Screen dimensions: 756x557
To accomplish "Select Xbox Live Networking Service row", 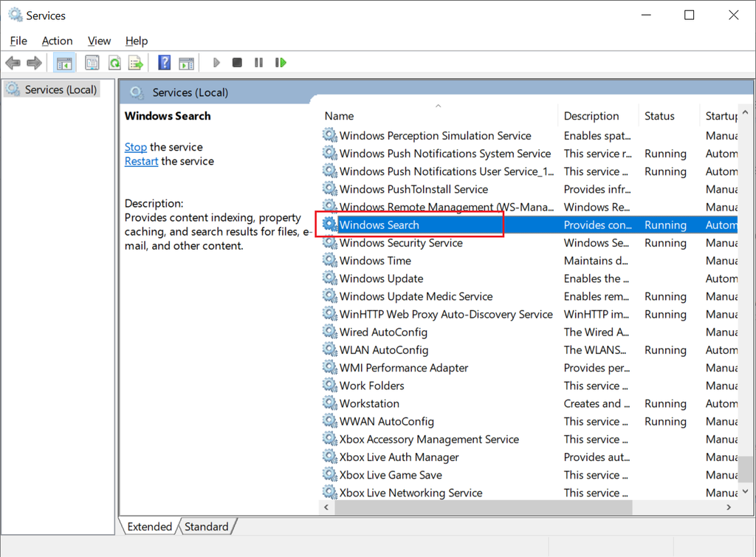I will pos(529,493).
